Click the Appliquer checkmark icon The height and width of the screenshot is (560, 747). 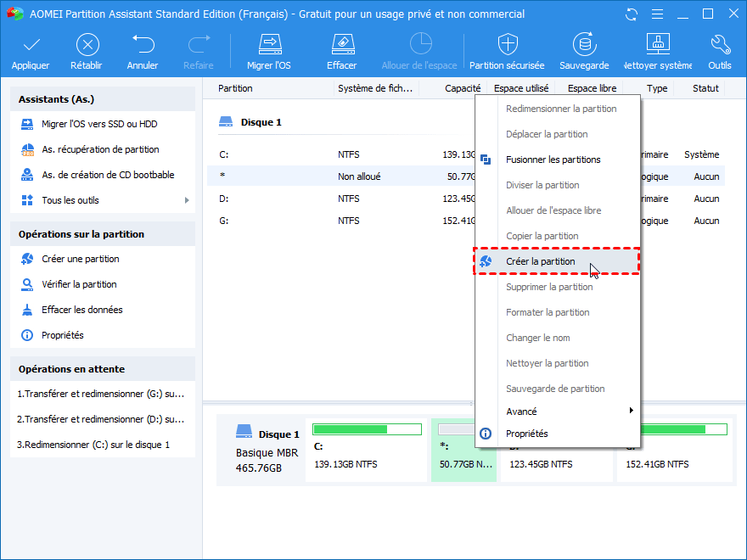coord(31,45)
